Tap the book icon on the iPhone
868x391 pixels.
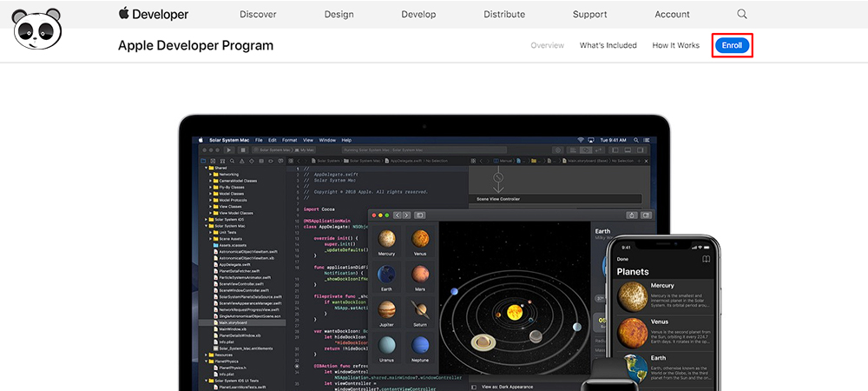tap(706, 259)
